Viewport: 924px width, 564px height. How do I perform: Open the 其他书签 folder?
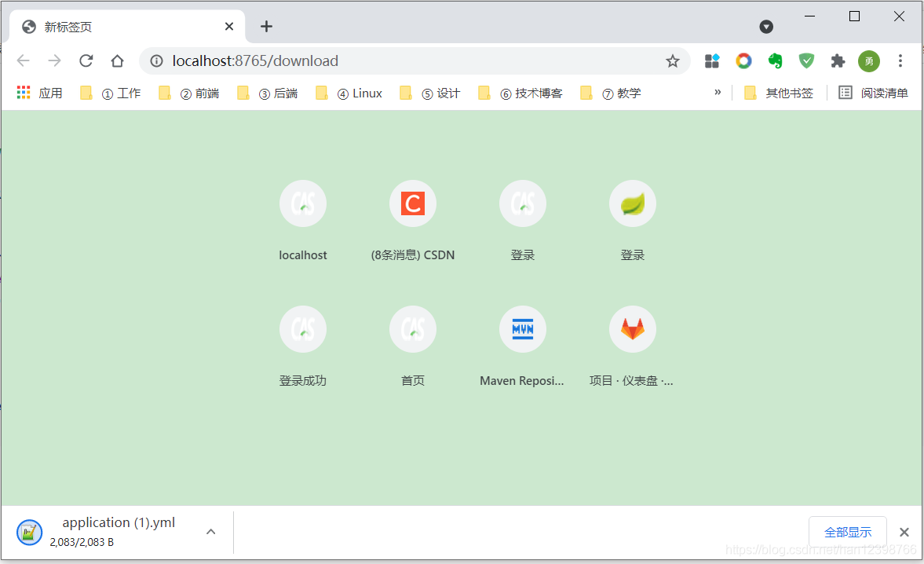point(779,93)
